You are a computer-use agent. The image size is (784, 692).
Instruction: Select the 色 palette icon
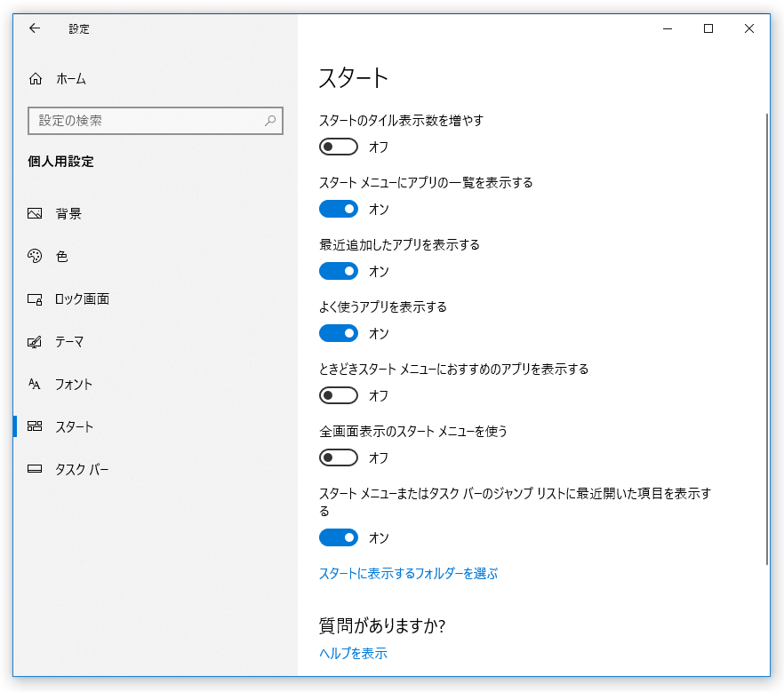(x=35, y=256)
